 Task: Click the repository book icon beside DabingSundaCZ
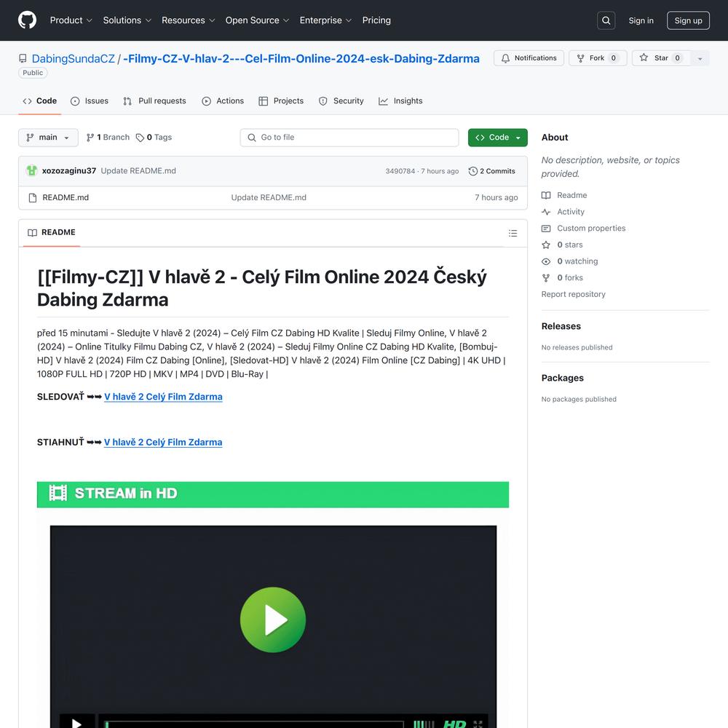pos(23,58)
